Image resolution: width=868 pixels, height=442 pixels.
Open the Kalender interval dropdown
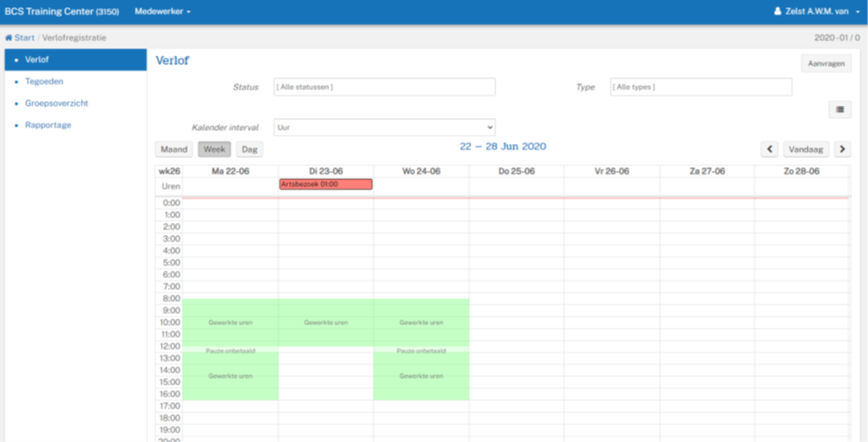pos(384,127)
